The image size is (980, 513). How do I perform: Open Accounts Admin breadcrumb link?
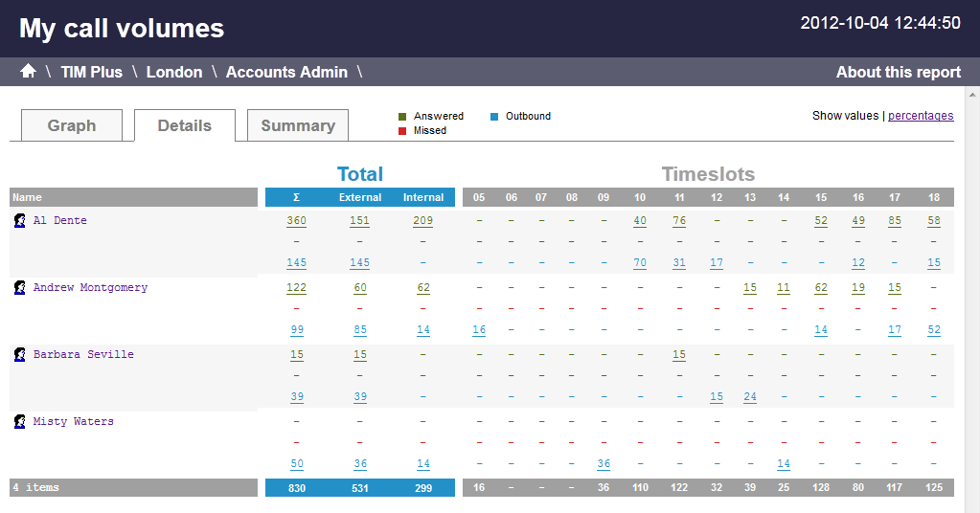point(286,72)
